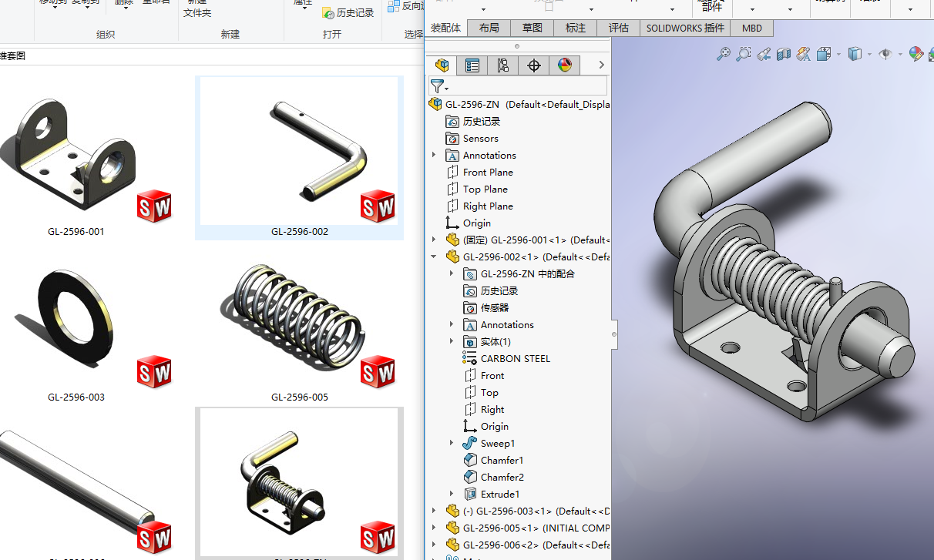Click the Chamfer1 feature icon

click(x=470, y=460)
